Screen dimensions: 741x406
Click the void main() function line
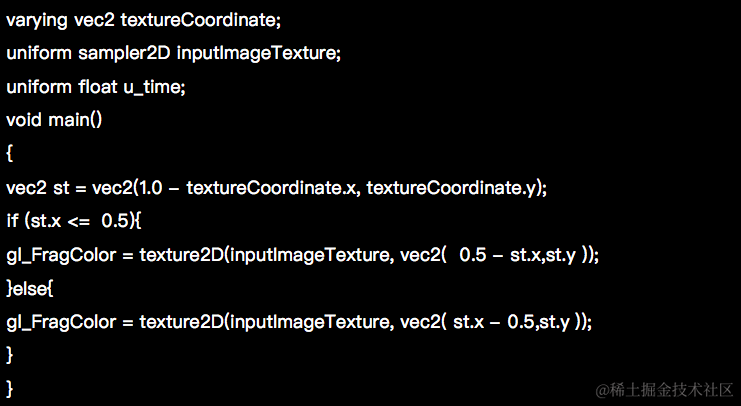click(54, 120)
